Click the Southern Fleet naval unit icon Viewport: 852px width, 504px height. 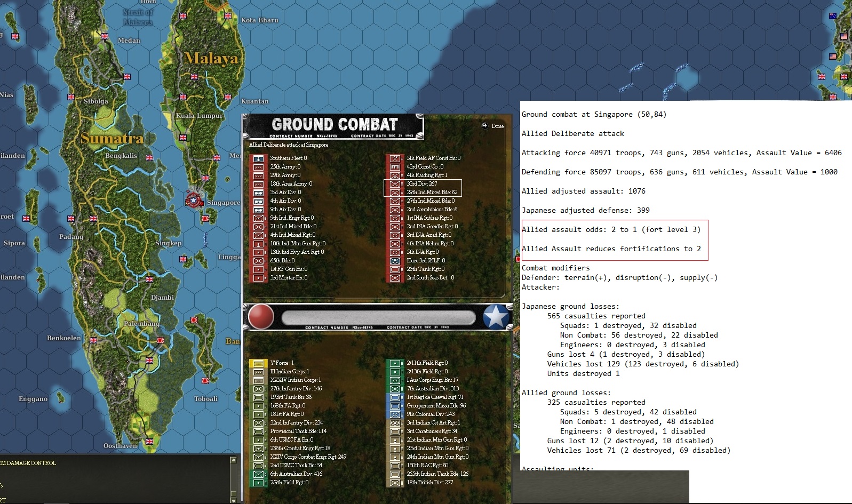click(x=259, y=158)
